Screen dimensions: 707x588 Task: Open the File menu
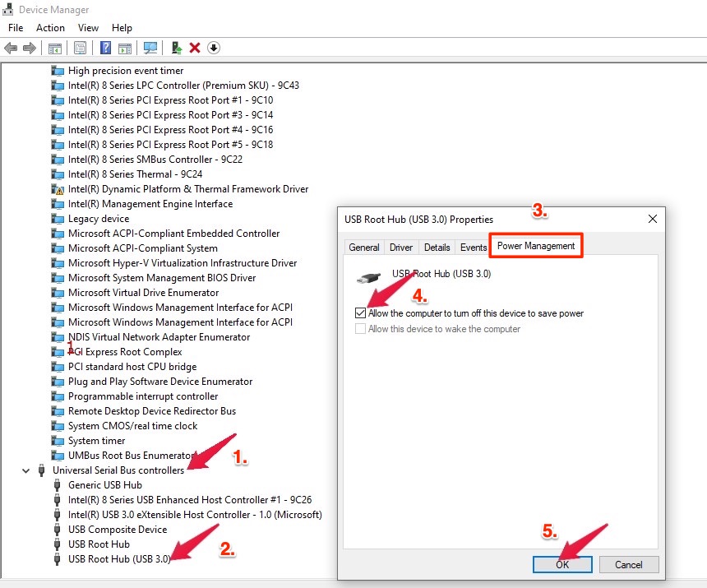point(16,28)
